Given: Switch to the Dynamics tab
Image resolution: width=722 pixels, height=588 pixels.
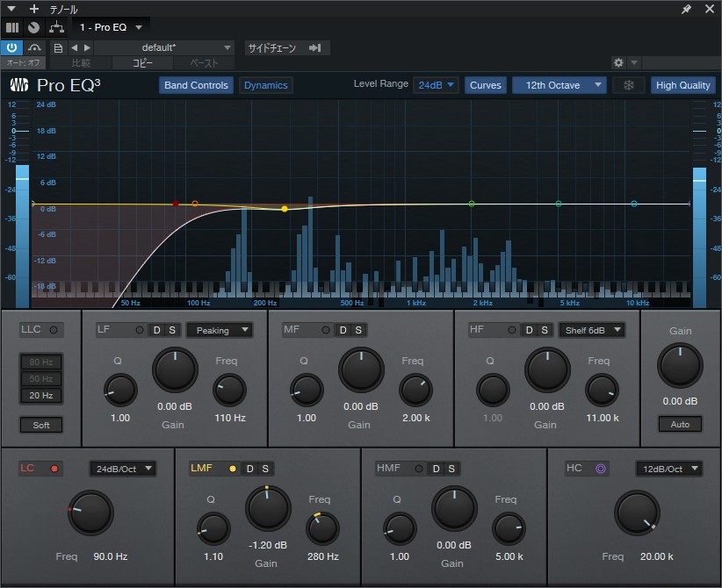Looking at the screenshot, I should coord(265,85).
